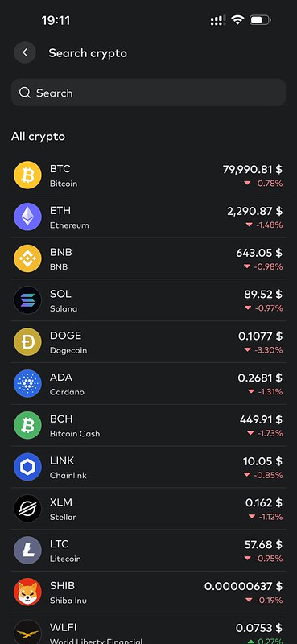Tap the Shiba Inu dog icon
This screenshot has width=297, height=644.
click(27, 592)
